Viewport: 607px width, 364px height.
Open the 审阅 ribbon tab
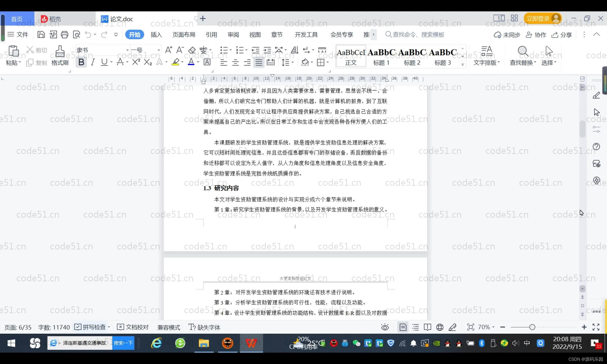point(233,35)
